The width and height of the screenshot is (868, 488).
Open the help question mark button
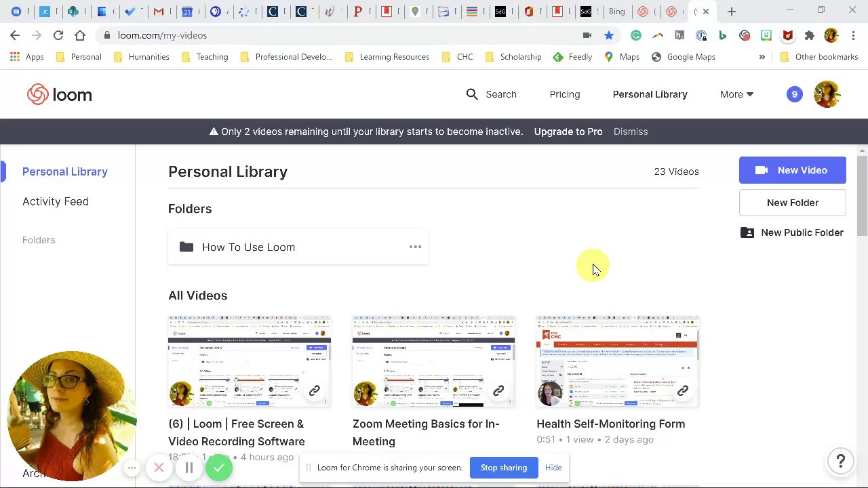tap(840, 462)
